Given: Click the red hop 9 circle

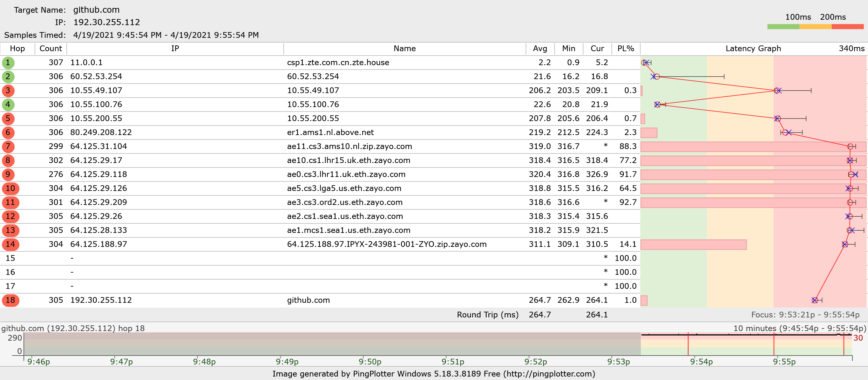Looking at the screenshot, I should pyautogui.click(x=8, y=174).
